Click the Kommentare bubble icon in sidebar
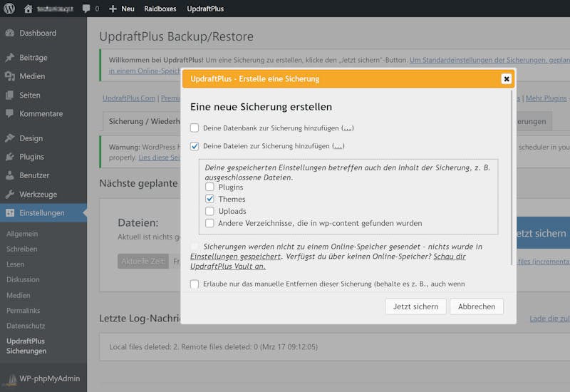The image size is (570, 392). click(10, 113)
